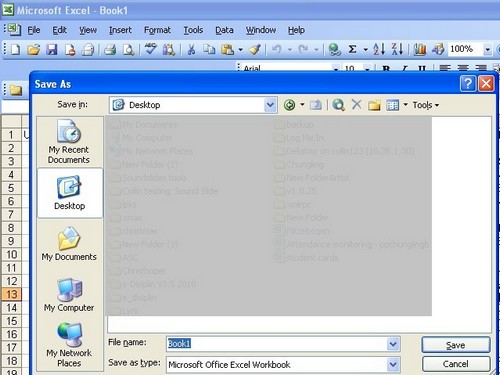Click the Insert Hyperlink globe icon

[334, 50]
